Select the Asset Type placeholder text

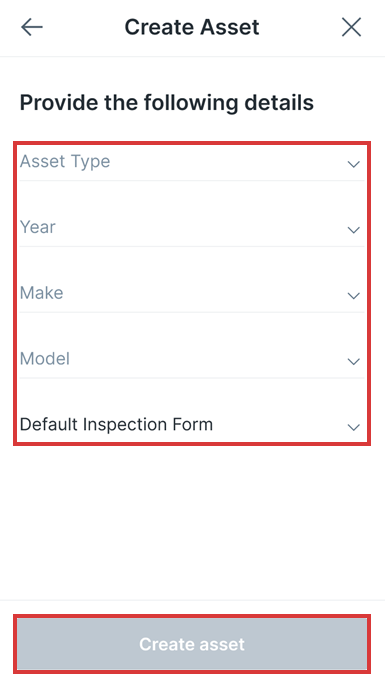65,162
